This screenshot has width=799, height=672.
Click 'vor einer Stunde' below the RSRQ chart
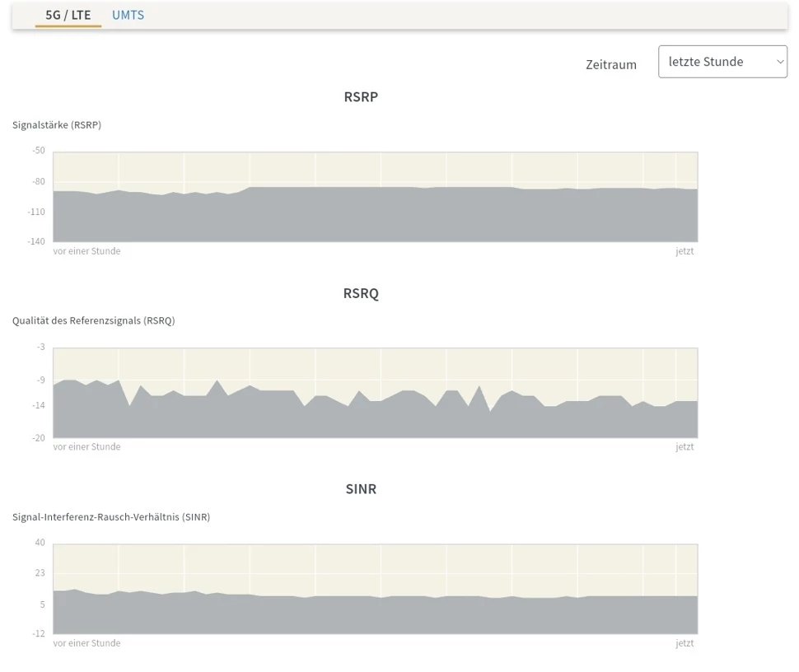coord(86,447)
